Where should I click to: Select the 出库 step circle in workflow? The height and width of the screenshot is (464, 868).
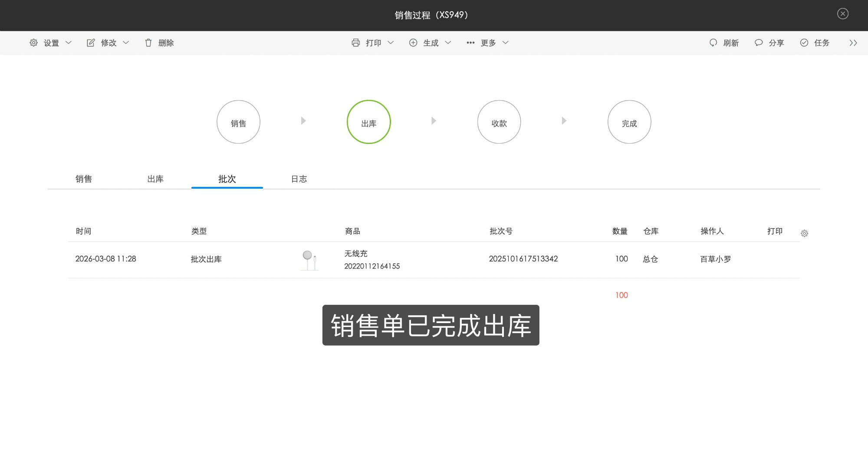click(x=368, y=122)
